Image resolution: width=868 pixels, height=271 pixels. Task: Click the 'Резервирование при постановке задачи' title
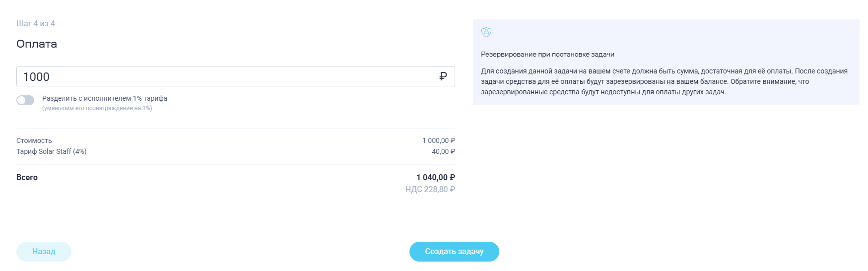(x=547, y=55)
